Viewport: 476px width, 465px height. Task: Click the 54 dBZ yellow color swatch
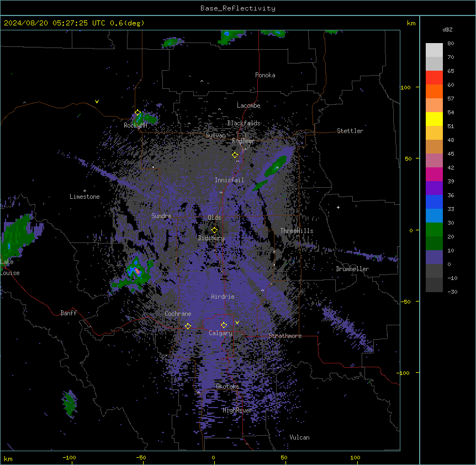pyautogui.click(x=434, y=119)
